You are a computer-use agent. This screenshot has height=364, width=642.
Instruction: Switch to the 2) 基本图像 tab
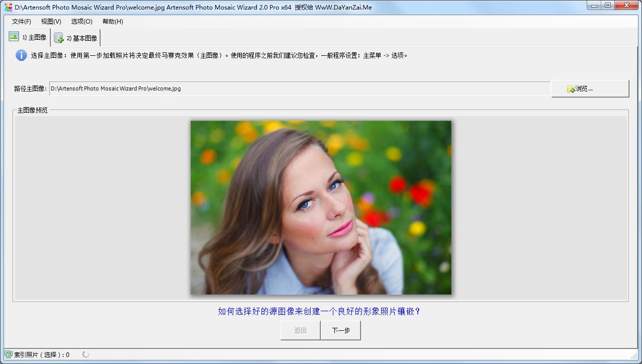coord(76,38)
